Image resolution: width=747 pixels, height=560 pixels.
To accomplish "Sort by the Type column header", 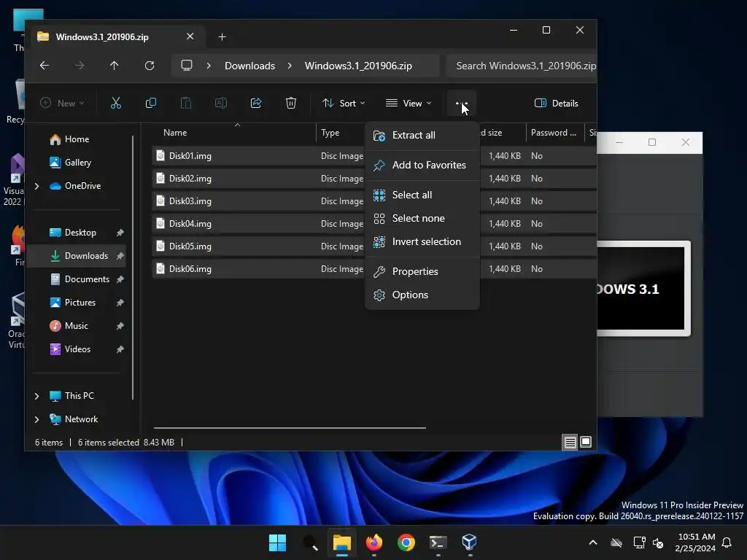I will [x=341, y=133].
